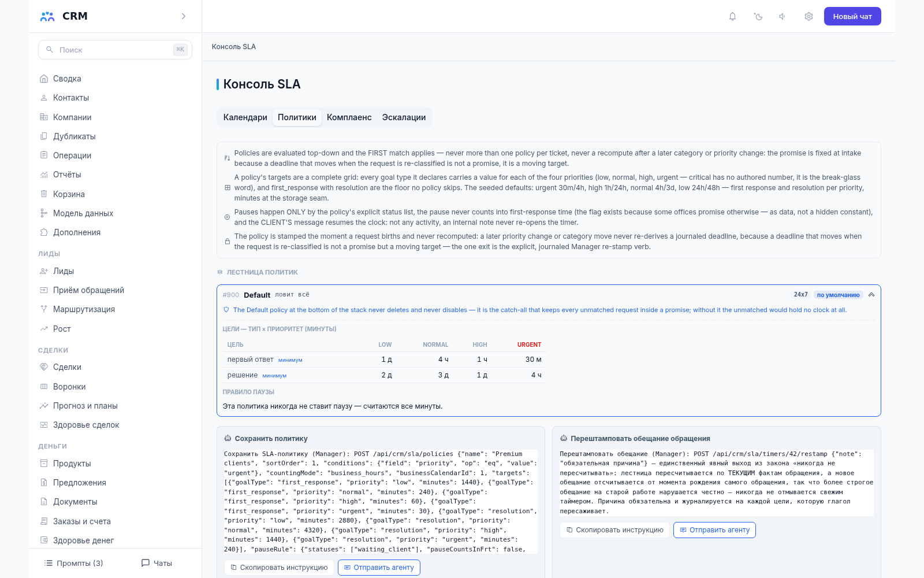Switch to Комплаенс tab
Image resolution: width=924 pixels, height=578 pixels.
(x=349, y=117)
